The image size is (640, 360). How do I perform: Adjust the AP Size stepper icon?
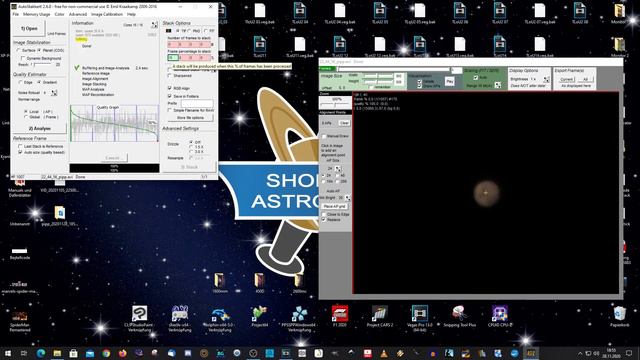pyautogui.click(x=338, y=169)
